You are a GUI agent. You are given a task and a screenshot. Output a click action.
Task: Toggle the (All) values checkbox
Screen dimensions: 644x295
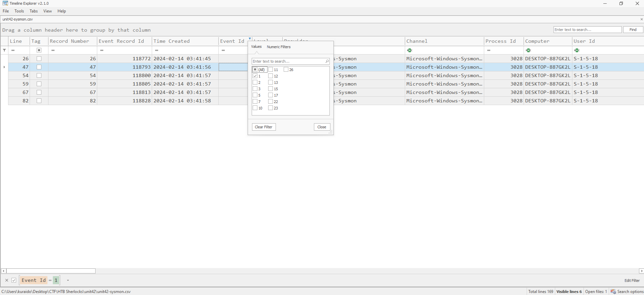(x=255, y=70)
